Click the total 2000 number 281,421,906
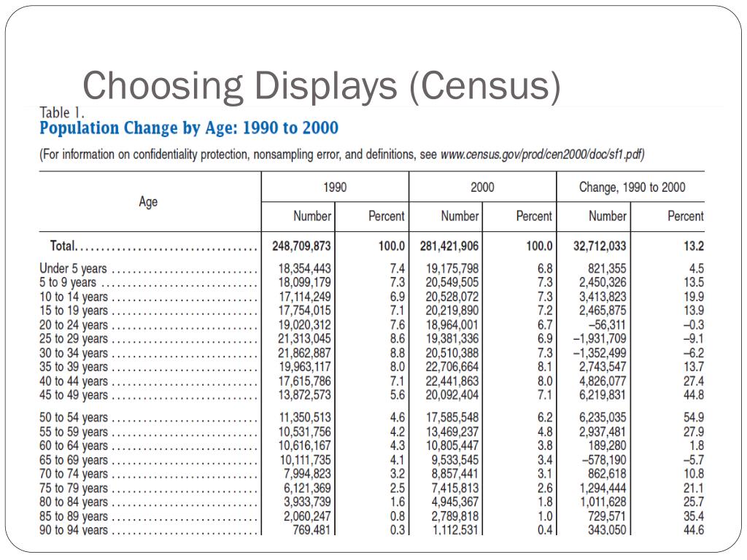Image resolution: width=747 pixels, height=560 pixels. (449, 246)
